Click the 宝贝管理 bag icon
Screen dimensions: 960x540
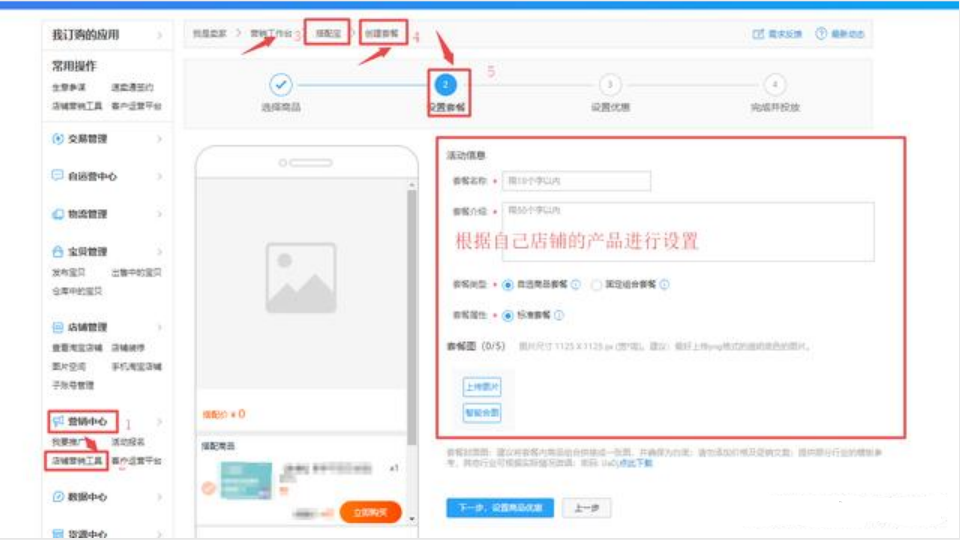click(x=58, y=252)
